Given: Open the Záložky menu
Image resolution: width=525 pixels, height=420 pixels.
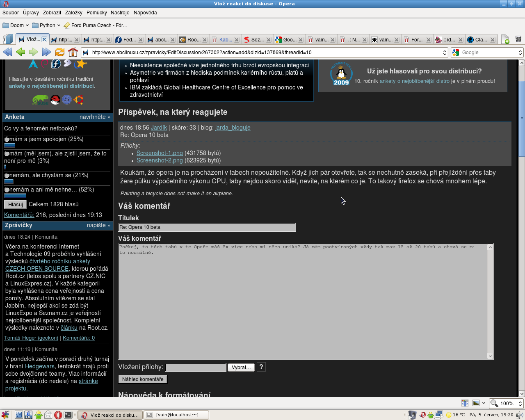Looking at the screenshot, I should [x=73, y=13].
